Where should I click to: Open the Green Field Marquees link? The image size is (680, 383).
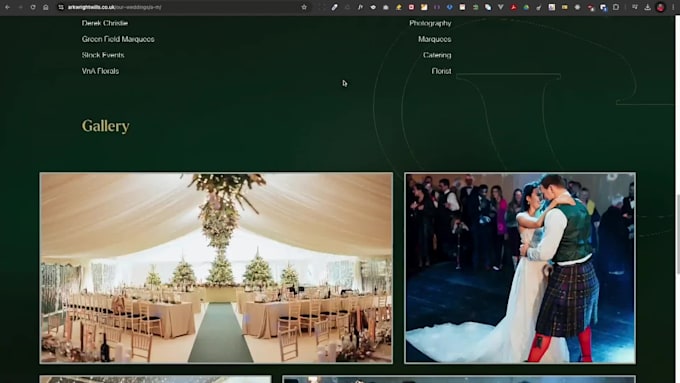118,39
